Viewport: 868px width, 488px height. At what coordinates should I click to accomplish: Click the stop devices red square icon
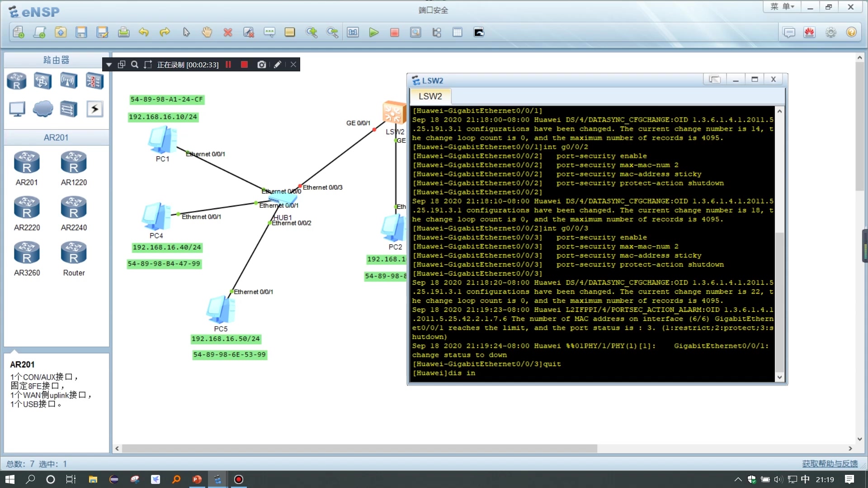(395, 33)
